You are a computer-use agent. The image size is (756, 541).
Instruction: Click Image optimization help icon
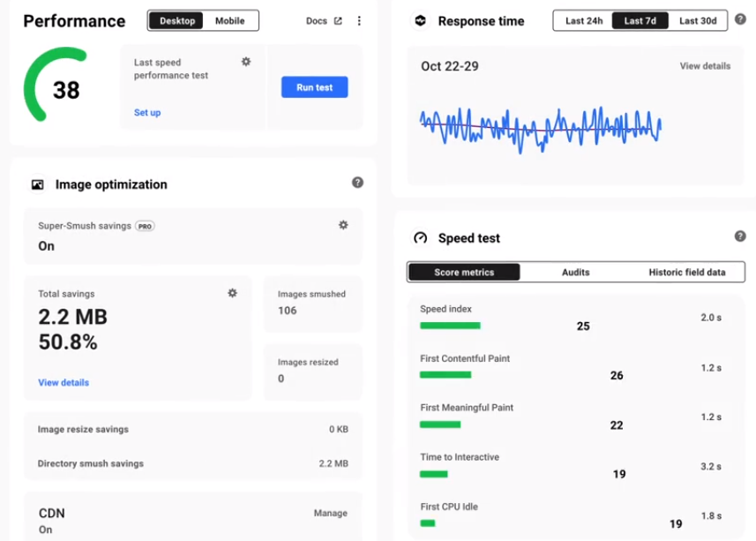coord(357,183)
